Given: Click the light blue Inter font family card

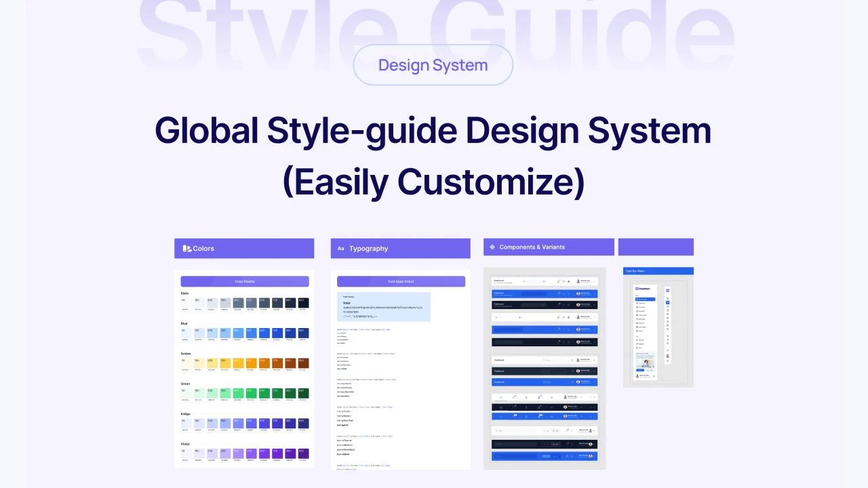Looking at the screenshot, I should 384,306.
